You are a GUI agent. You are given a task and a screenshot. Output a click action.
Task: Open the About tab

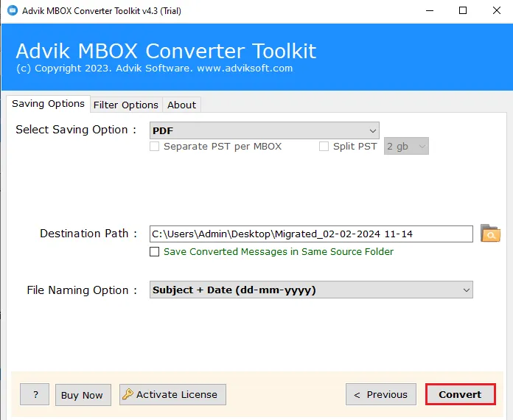[181, 105]
